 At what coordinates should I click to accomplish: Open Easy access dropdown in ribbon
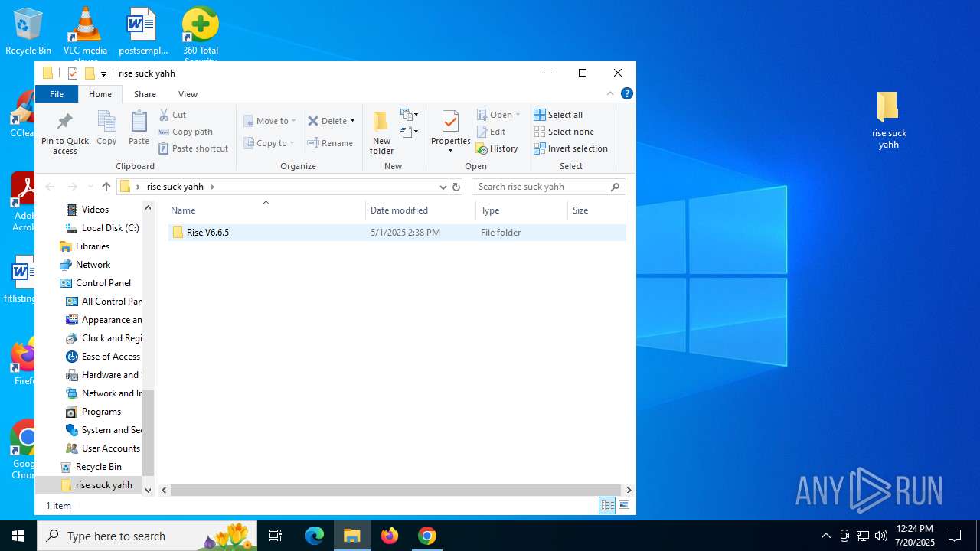(x=410, y=132)
